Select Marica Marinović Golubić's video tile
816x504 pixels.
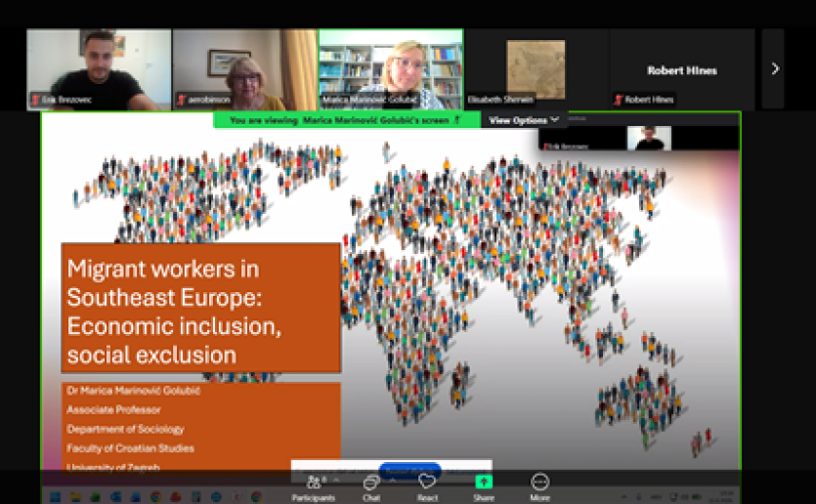[391, 69]
